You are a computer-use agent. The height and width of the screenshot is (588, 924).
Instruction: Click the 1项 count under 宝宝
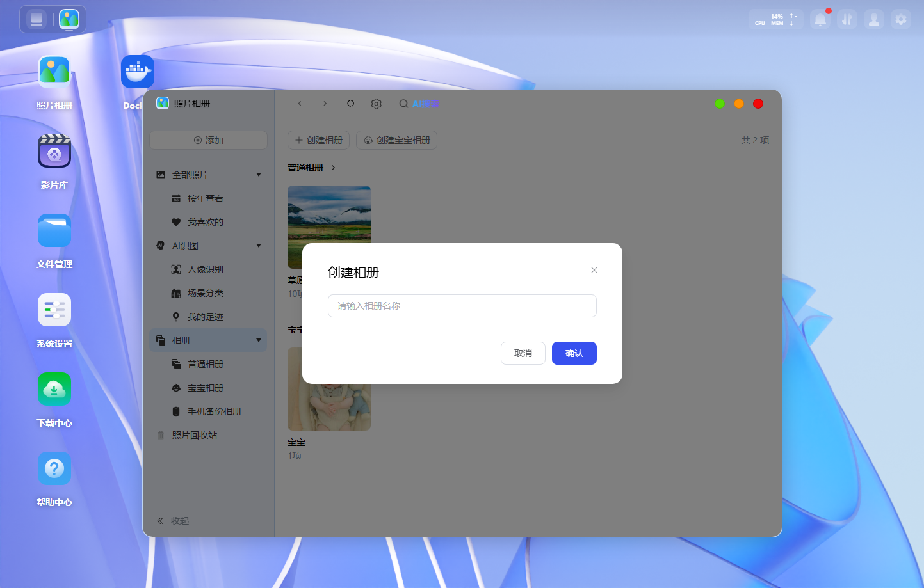[x=295, y=456]
